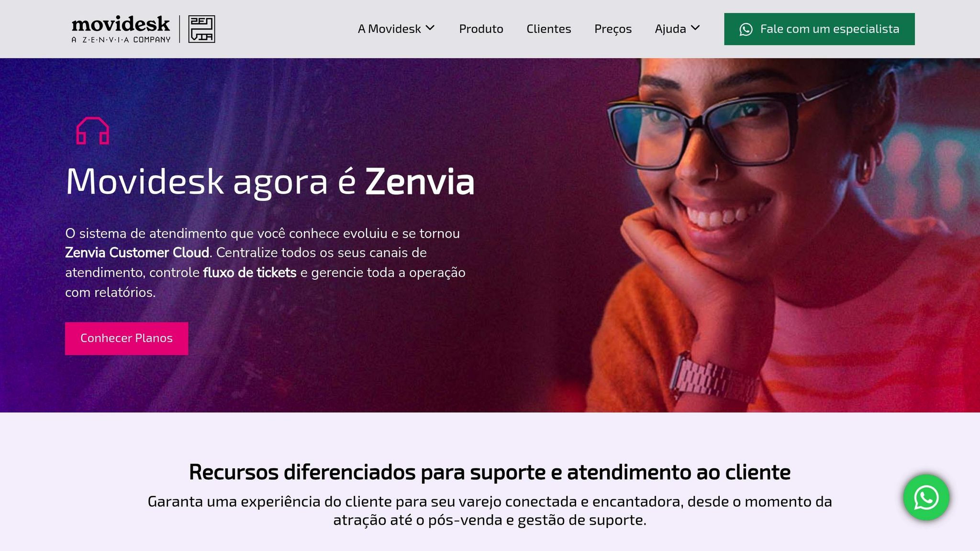Click the Zenvia square maze logo

[201, 29]
